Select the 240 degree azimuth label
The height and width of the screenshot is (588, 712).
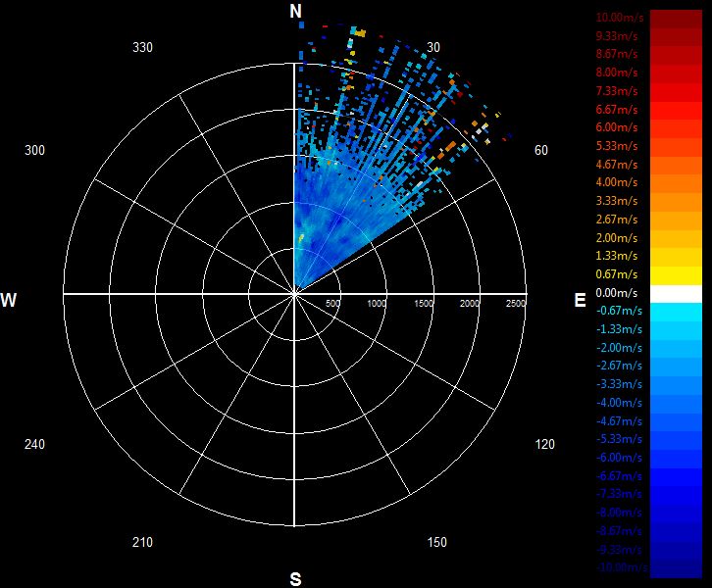[x=34, y=444]
